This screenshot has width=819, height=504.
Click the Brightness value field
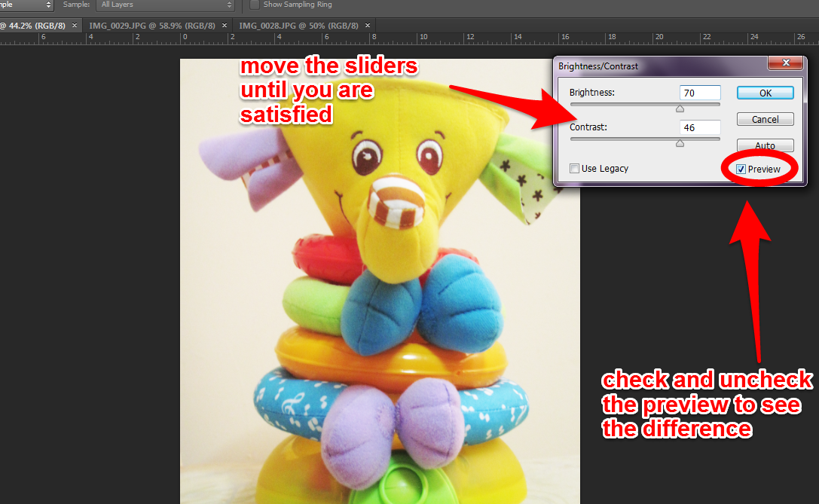coord(700,93)
